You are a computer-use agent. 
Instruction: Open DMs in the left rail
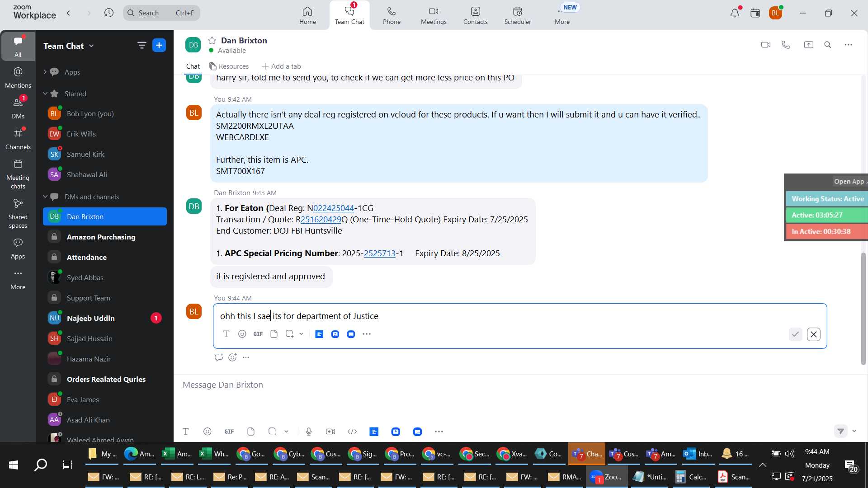coord(18,108)
